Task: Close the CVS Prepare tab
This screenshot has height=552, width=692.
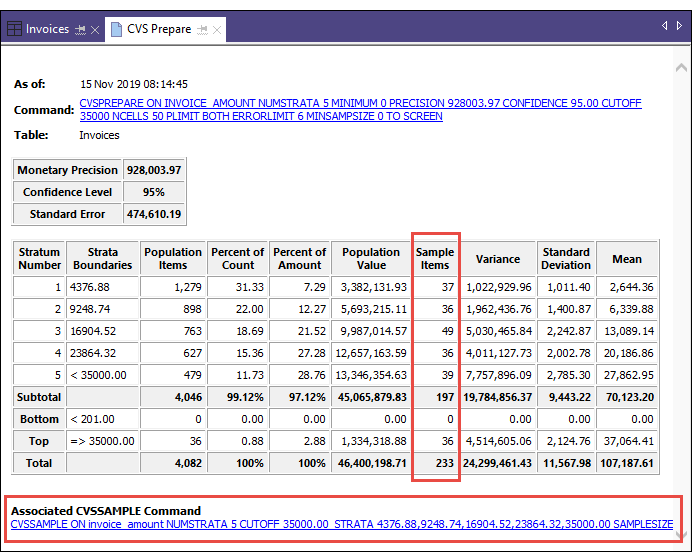Action: click(217, 30)
